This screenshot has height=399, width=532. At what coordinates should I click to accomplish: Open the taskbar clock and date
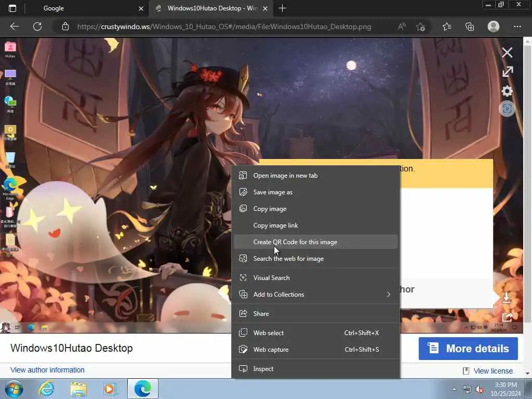pyautogui.click(x=506, y=389)
